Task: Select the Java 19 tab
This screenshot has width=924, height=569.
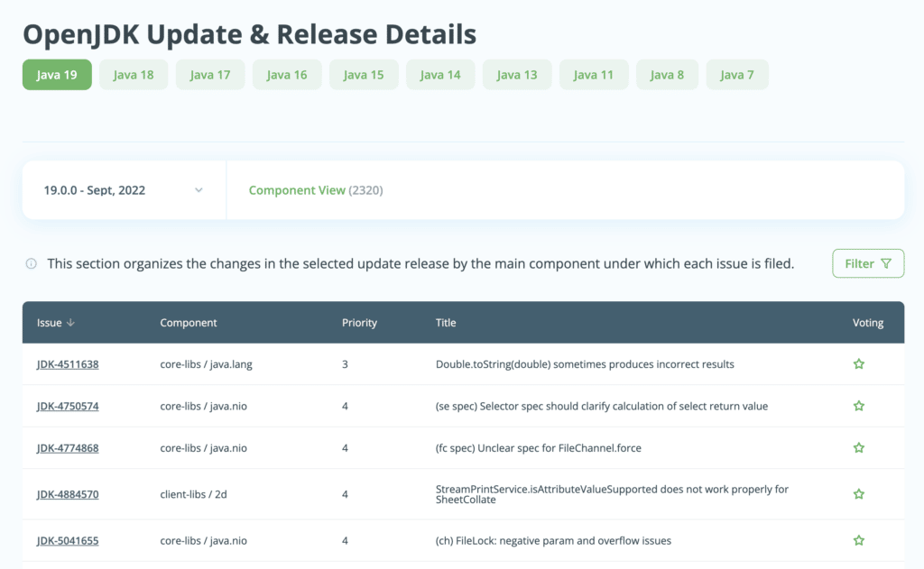Action: pyautogui.click(x=57, y=75)
